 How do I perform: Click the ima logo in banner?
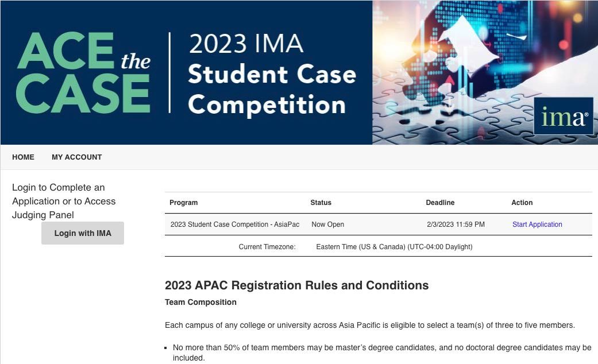point(564,116)
